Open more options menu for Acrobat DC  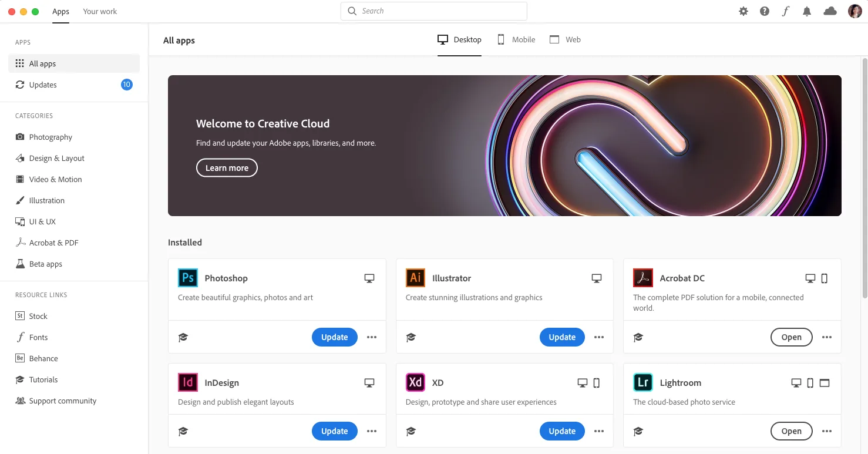pyautogui.click(x=827, y=337)
